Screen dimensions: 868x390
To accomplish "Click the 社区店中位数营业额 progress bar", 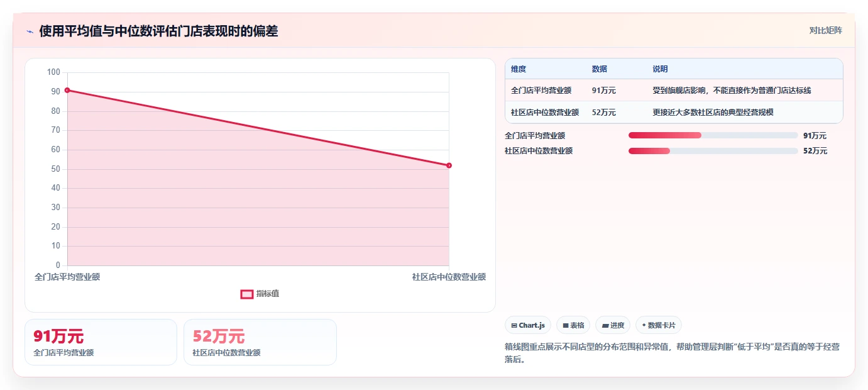I will tap(713, 151).
